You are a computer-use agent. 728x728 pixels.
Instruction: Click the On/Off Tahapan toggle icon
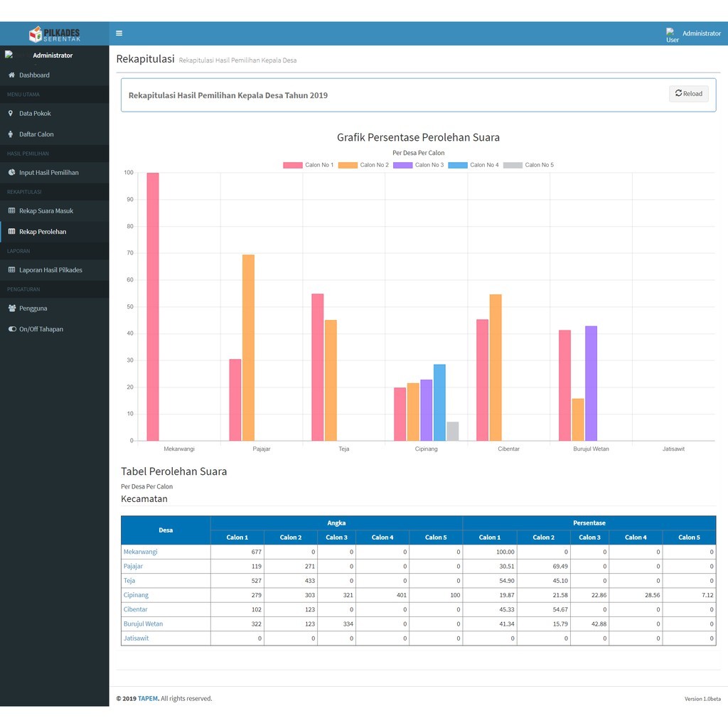(12, 329)
